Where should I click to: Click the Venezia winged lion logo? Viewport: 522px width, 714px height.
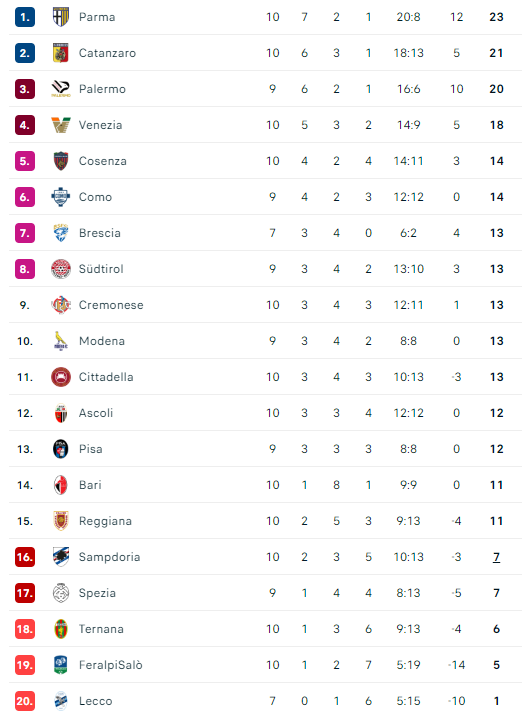point(61,125)
